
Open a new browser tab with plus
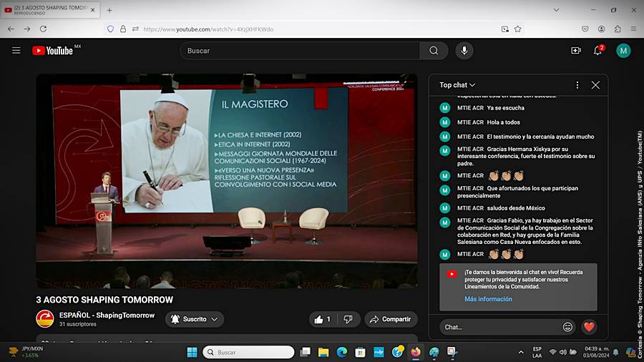point(109,11)
